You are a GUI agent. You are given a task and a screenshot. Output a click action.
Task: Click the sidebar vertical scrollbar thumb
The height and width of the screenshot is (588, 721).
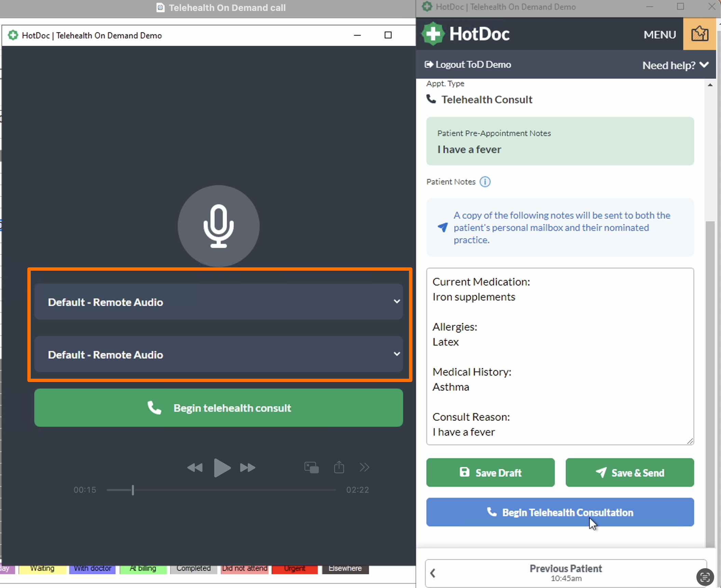(x=710, y=384)
